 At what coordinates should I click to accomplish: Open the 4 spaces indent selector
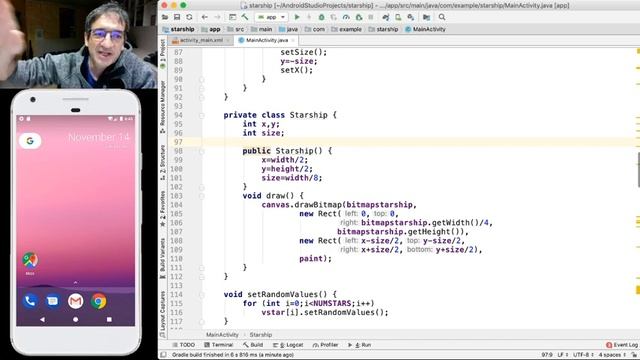[x=612, y=355]
